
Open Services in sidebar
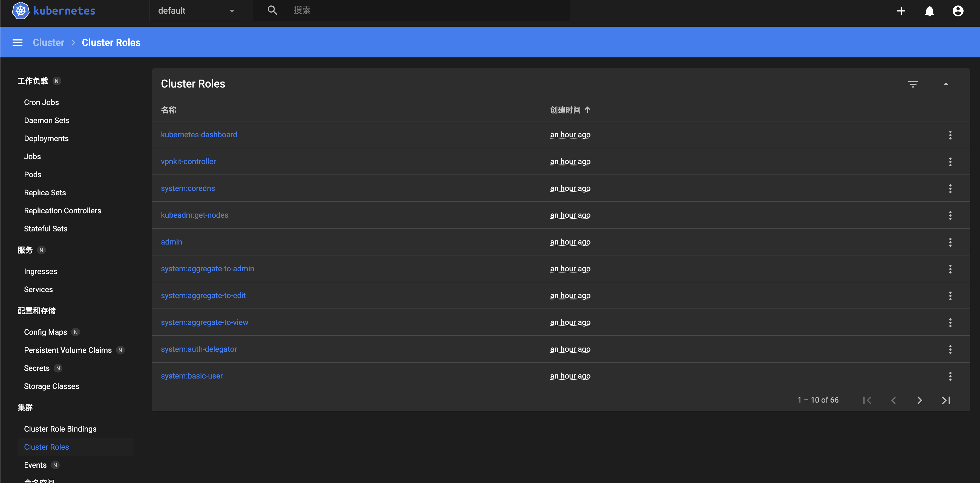point(38,290)
